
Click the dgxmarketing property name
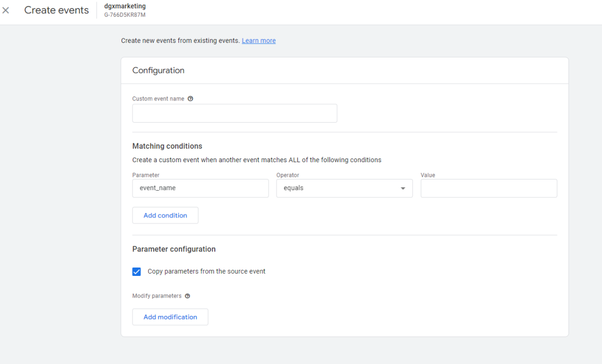click(x=125, y=6)
